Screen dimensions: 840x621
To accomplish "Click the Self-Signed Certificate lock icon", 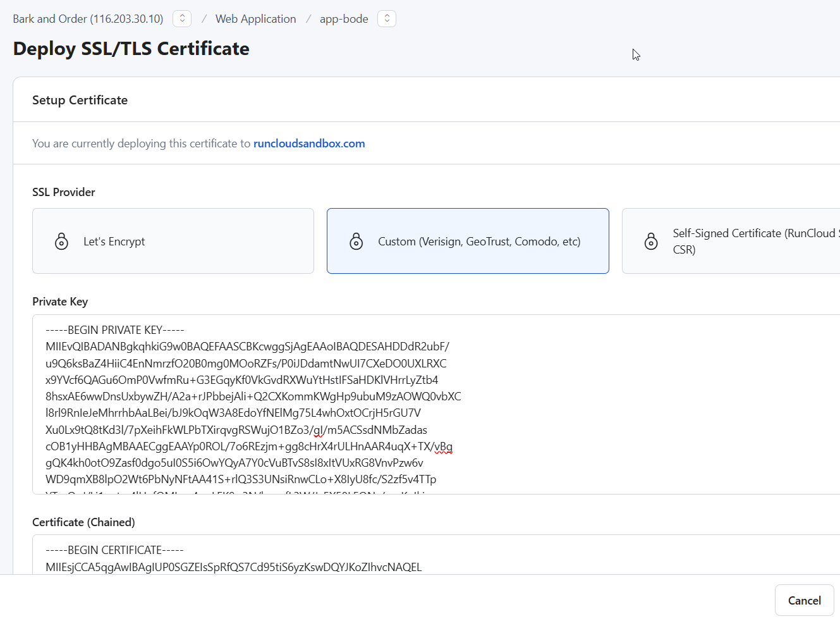I will coord(651,241).
